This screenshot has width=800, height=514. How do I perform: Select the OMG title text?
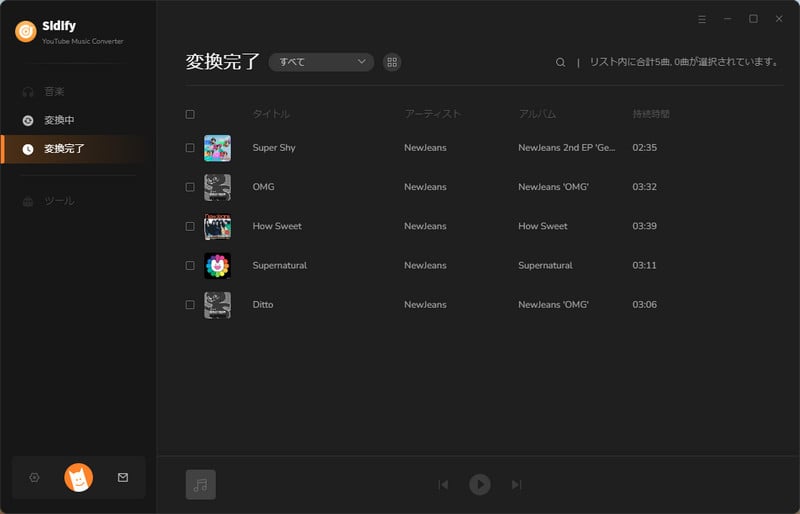pos(263,187)
